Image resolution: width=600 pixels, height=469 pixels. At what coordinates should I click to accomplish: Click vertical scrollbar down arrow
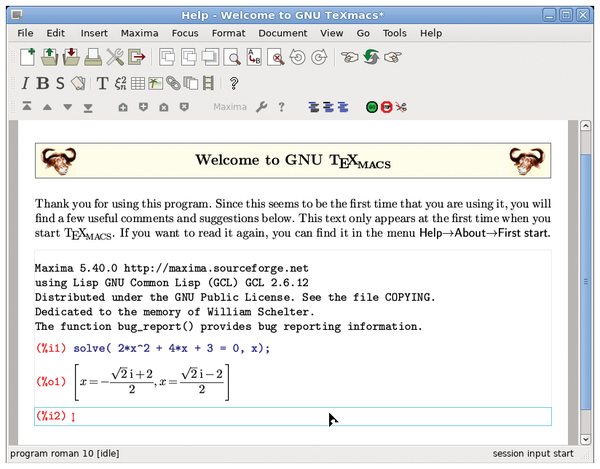(x=585, y=439)
